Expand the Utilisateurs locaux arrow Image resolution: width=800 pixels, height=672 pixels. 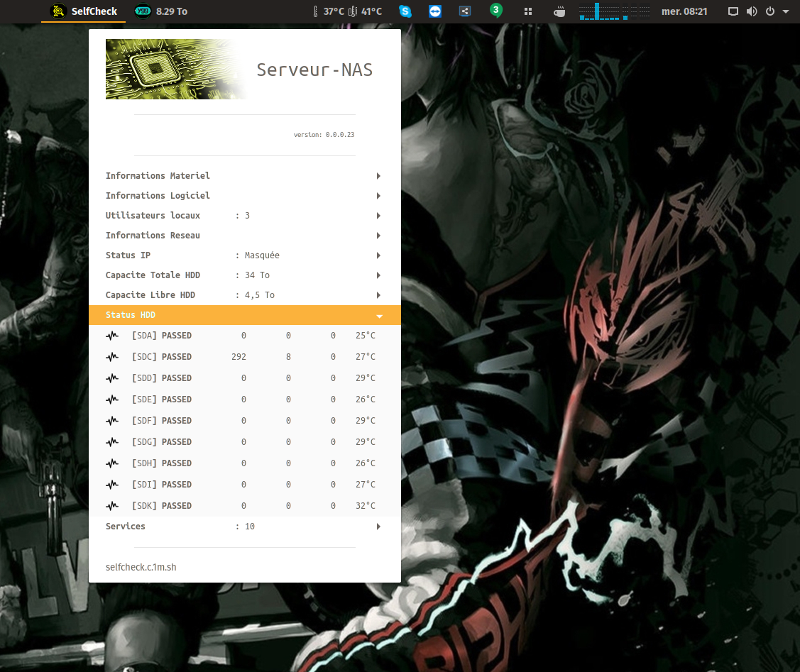[378, 216]
